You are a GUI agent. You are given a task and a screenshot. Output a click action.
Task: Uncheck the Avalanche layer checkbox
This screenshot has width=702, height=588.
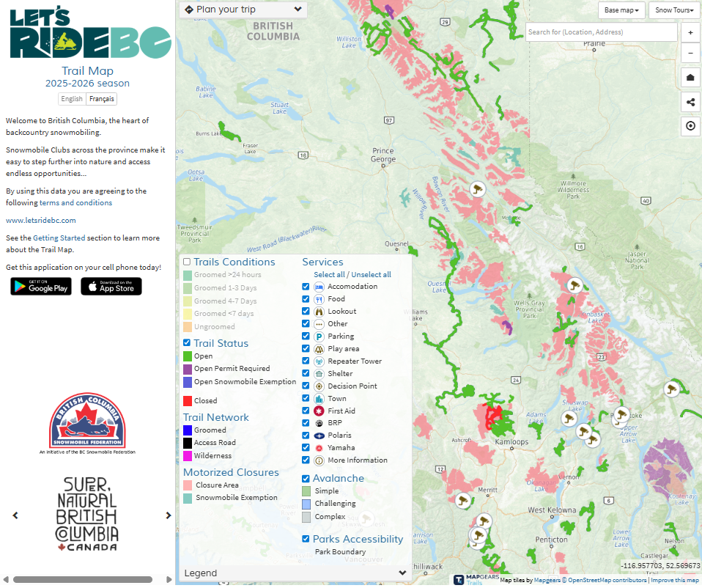pyautogui.click(x=306, y=479)
